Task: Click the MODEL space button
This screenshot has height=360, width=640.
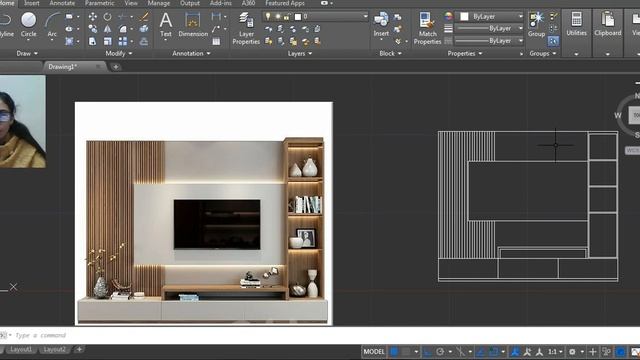Action: click(x=374, y=351)
